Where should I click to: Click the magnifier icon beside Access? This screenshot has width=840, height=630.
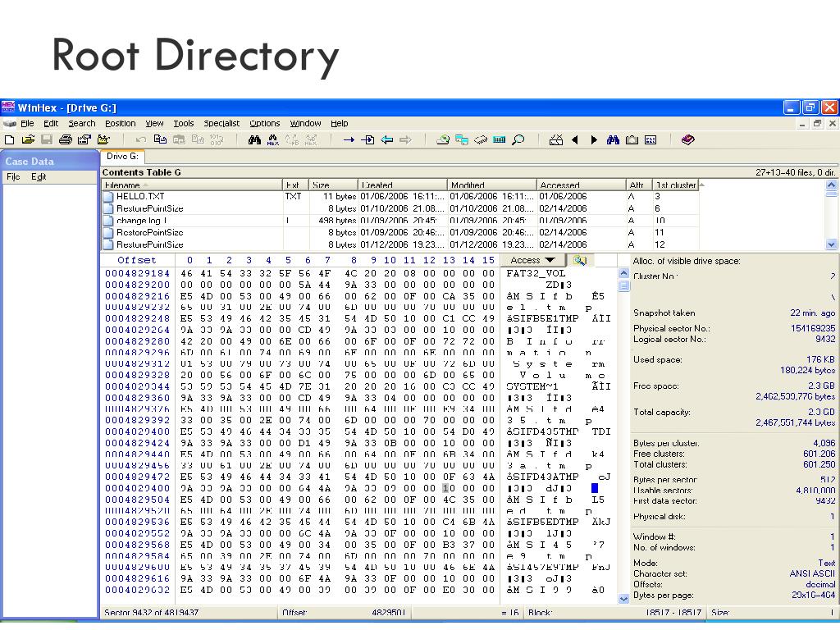(x=580, y=260)
